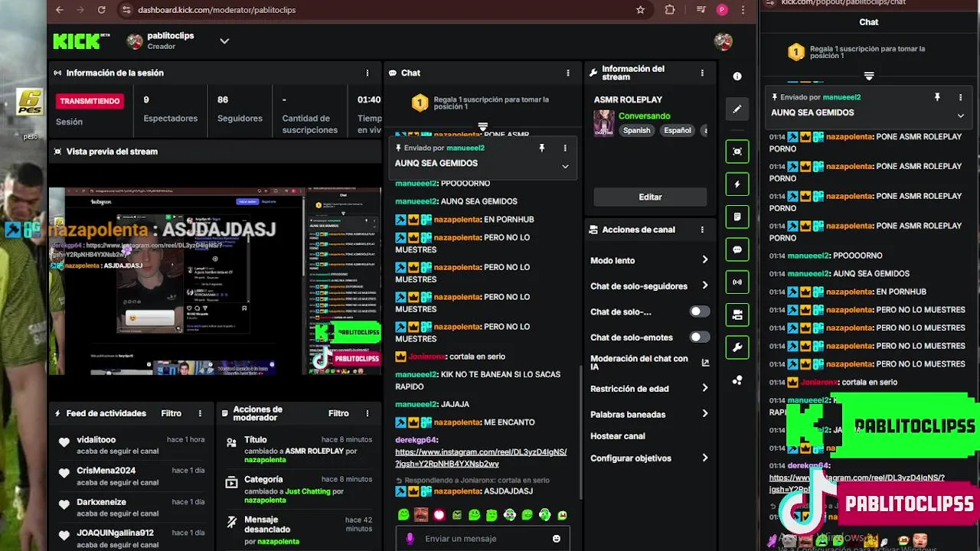Toggle the chat bubble sidebar icon

coord(737,249)
